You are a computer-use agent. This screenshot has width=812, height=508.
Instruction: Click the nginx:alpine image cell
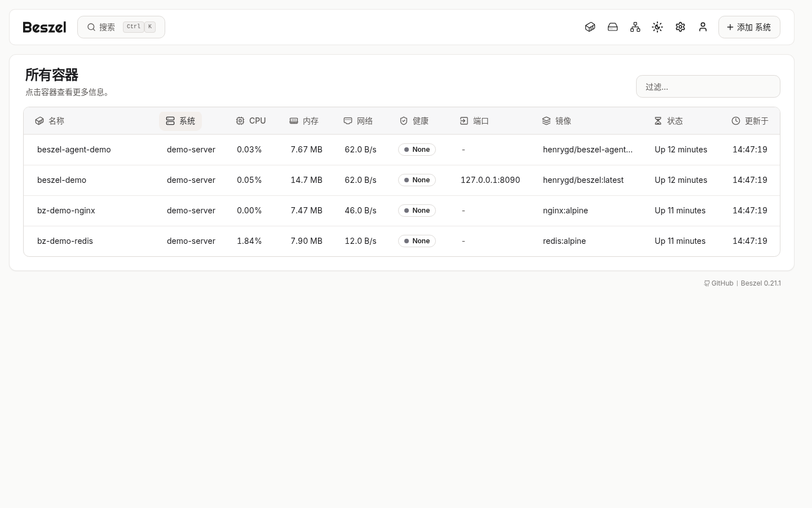(566, 211)
